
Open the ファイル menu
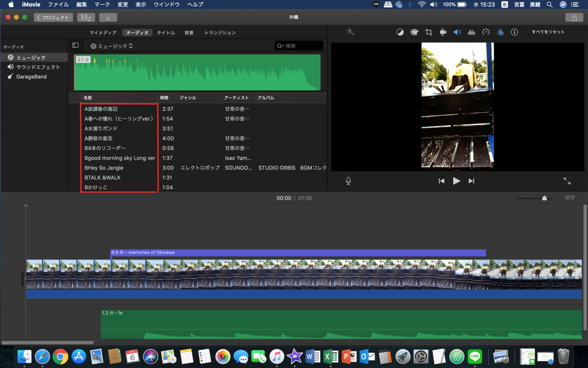[x=58, y=5]
